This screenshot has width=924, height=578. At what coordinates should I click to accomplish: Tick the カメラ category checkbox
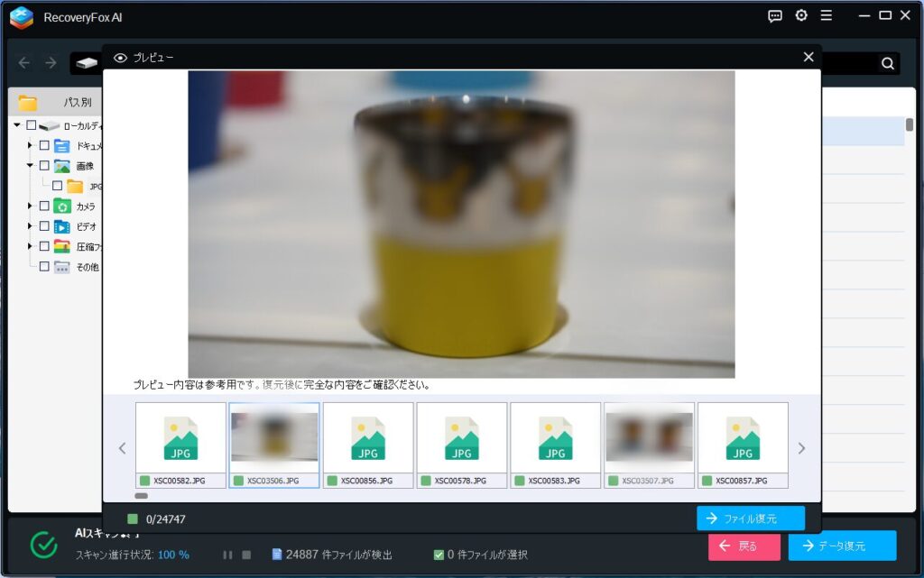click(x=44, y=206)
